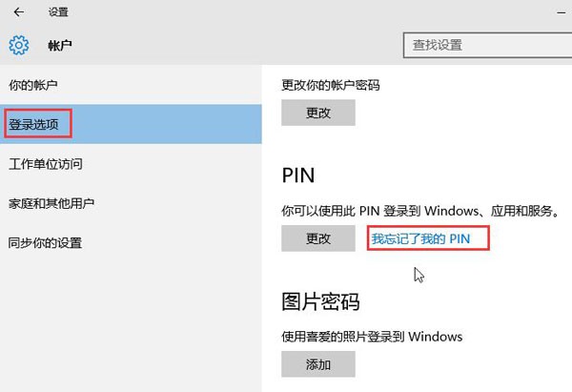The image size is (572, 392).
Task: Click 更改 button under PIN
Action: click(318, 238)
